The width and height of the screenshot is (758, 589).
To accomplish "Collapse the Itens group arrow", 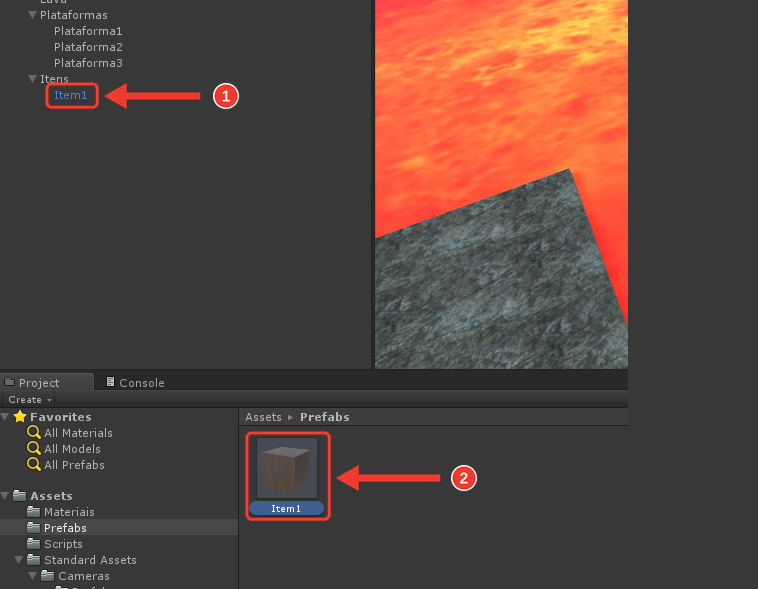I will click(x=32, y=79).
